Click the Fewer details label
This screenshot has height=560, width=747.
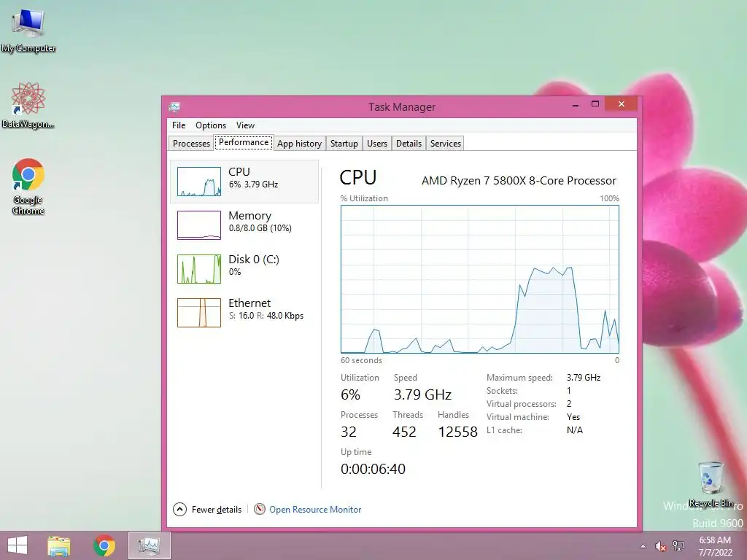tap(216, 510)
